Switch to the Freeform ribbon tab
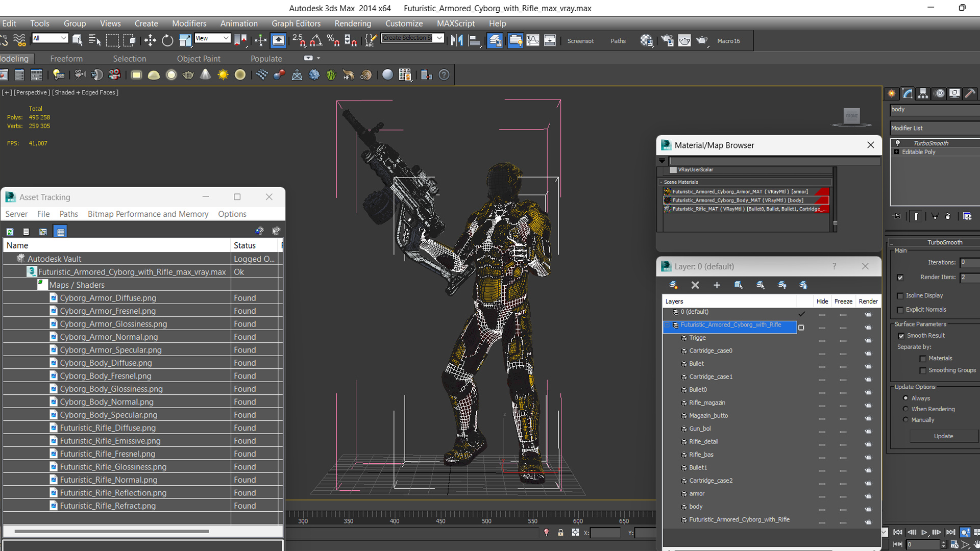This screenshot has height=551, width=980. [66, 59]
